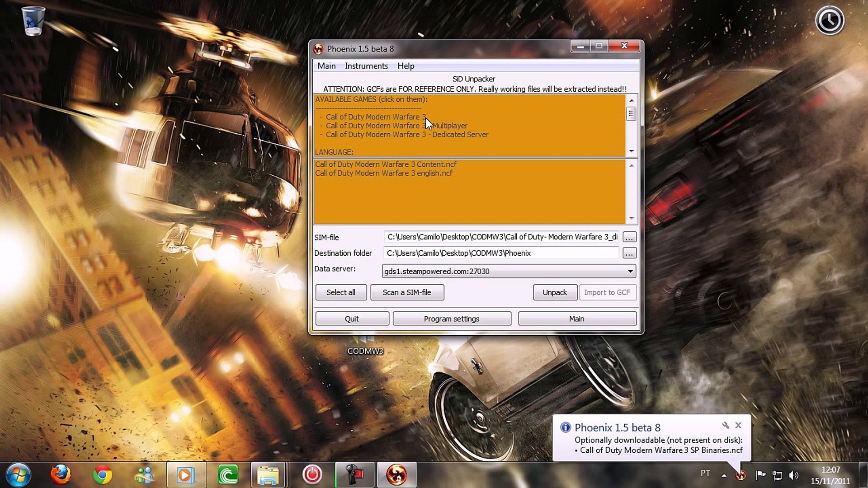Open the Main menu

coord(326,66)
